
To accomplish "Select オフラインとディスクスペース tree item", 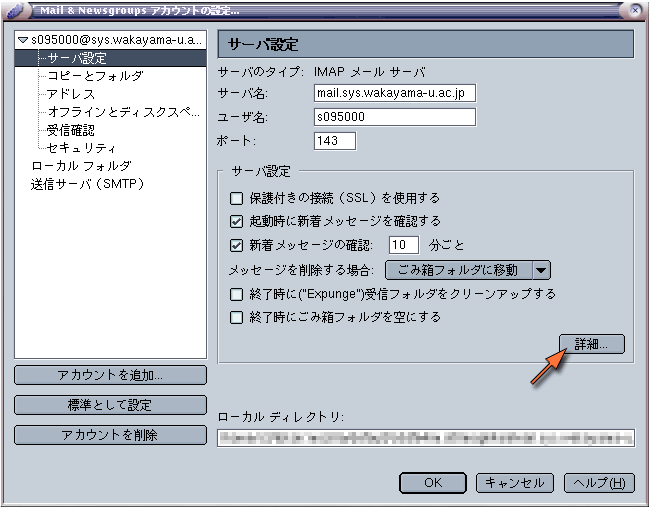I will [123, 112].
